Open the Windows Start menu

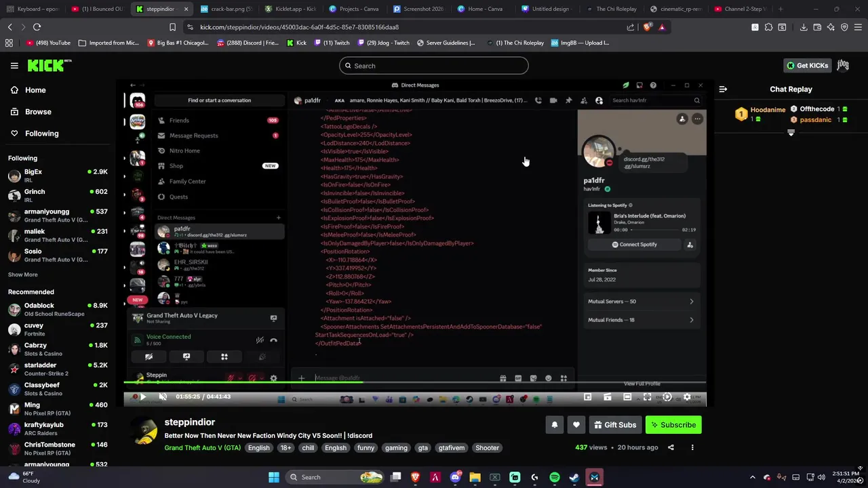coord(274,477)
